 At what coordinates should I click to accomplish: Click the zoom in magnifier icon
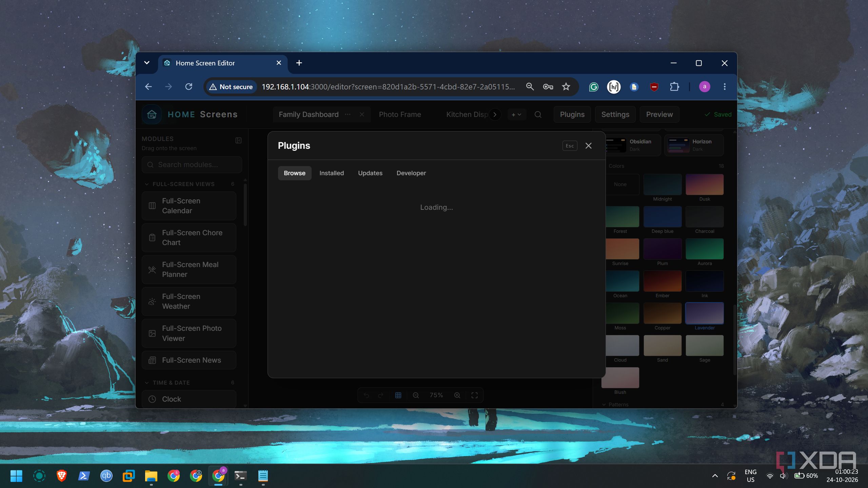457,395
